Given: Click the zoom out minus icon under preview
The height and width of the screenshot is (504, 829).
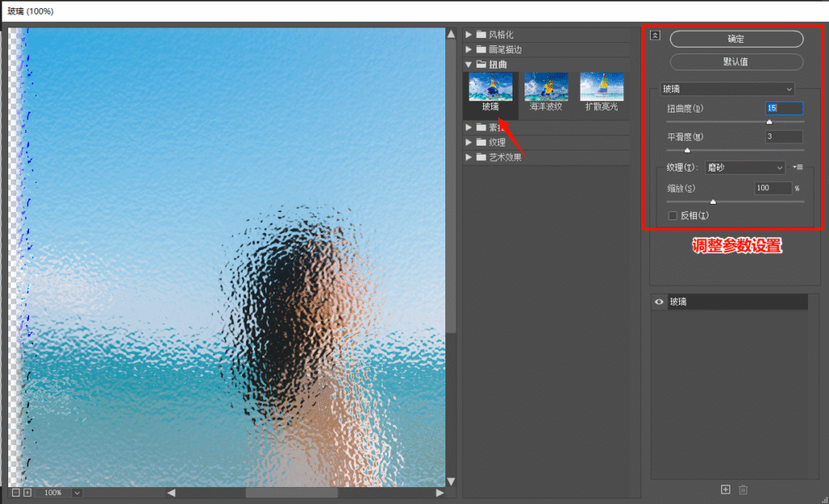Looking at the screenshot, I should (16, 492).
